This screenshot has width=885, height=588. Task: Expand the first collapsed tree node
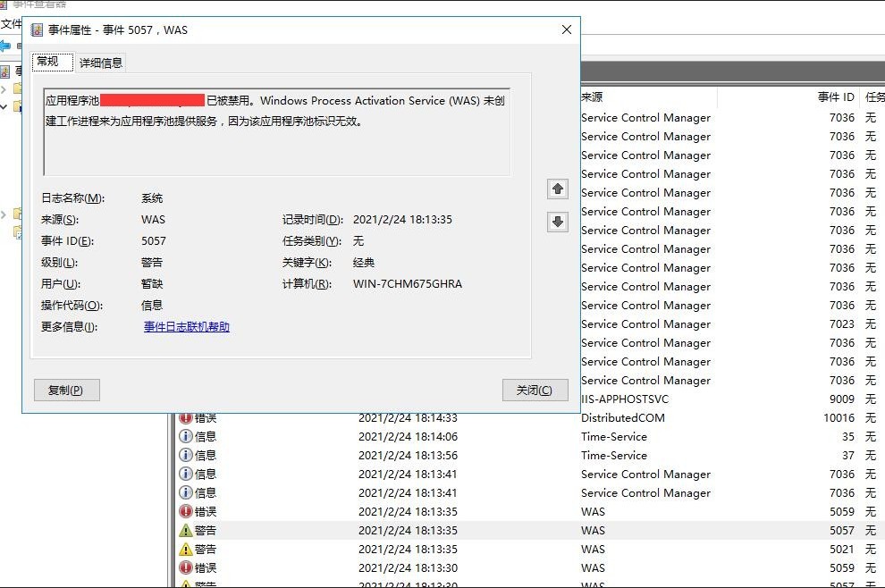pyautogui.click(x=4, y=89)
